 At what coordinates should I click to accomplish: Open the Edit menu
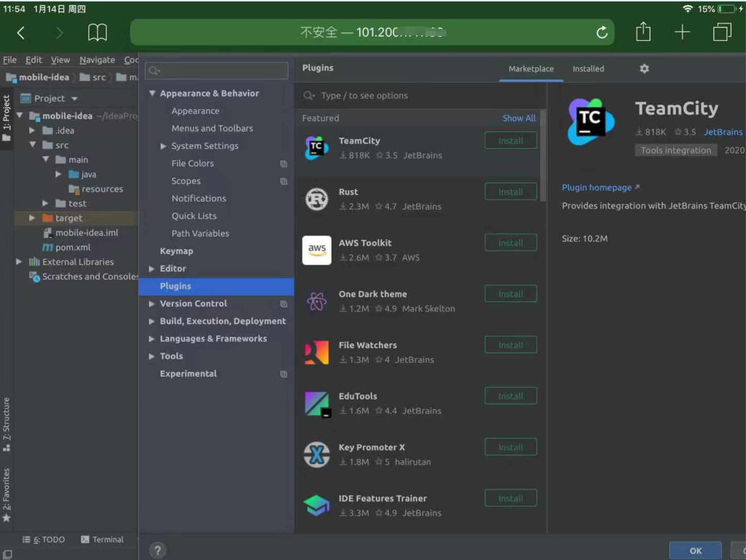click(34, 60)
